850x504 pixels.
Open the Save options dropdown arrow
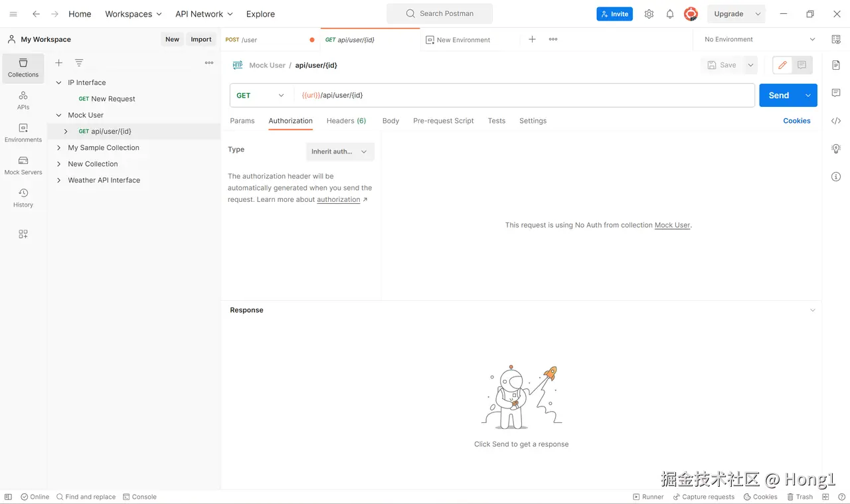750,65
